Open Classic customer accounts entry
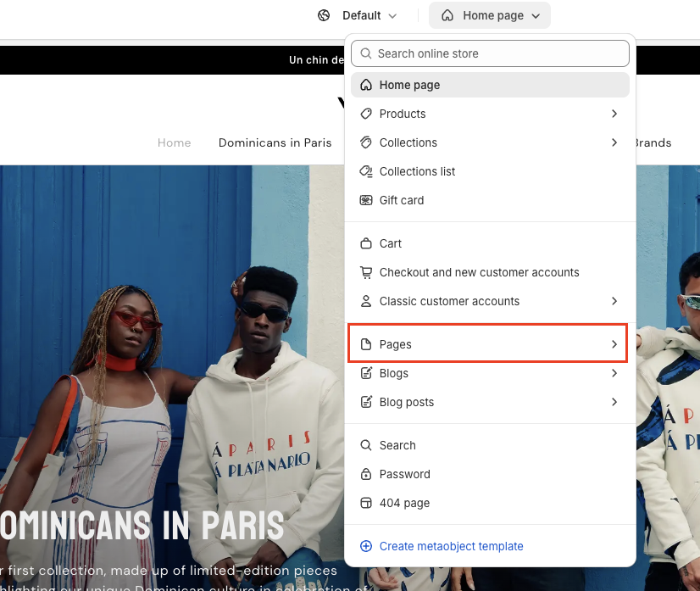Screen dimensions: 700x591 (x=490, y=301)
